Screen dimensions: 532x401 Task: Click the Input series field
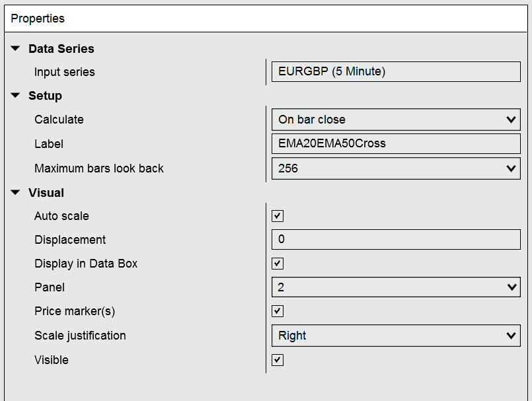(395, 71)
